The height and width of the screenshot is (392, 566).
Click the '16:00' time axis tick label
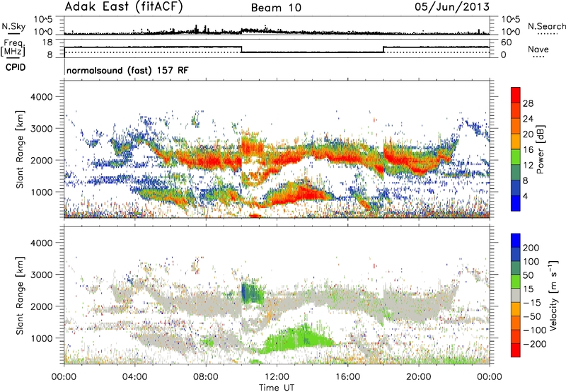[347, 377]
